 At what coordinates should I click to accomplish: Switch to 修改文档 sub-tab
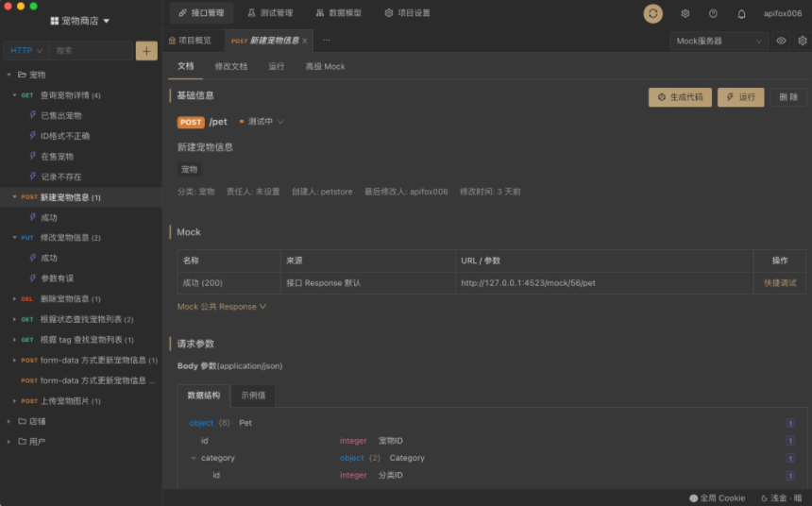coord(231,66)
